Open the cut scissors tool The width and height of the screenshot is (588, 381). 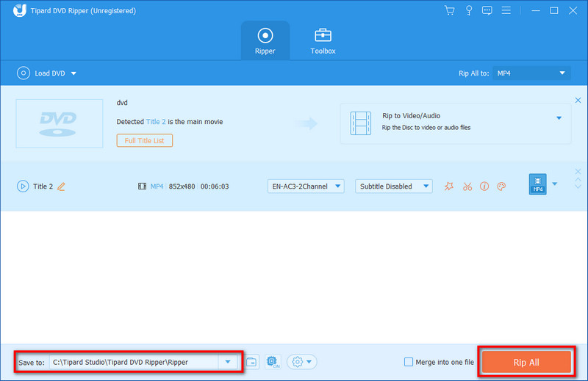click(467, 186)
